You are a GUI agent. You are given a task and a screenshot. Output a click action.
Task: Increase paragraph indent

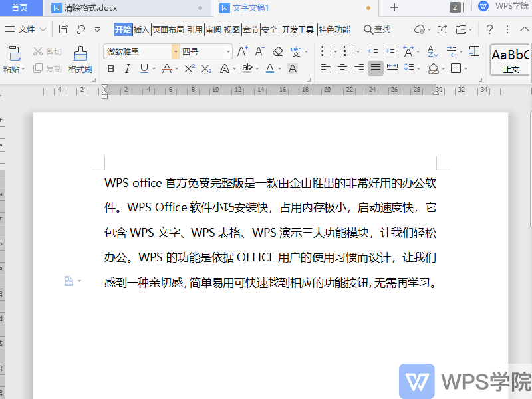click(390, 51)
